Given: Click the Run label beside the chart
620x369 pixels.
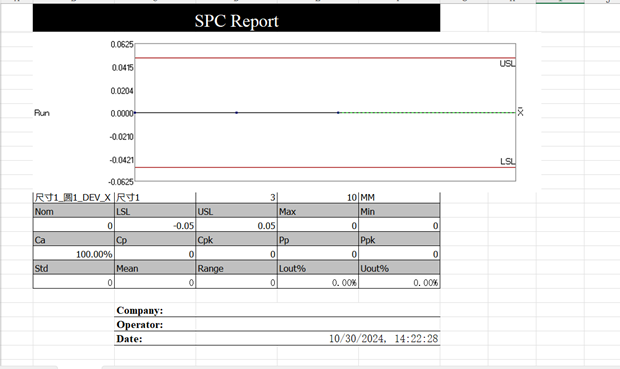Looking at the screenshot, I should point(42,113).
